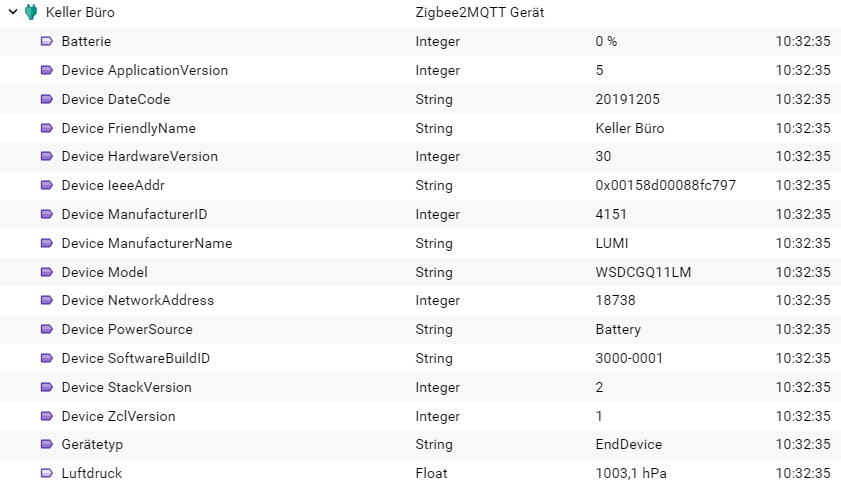Select the Device NetworkAddress entry
The image size is (841, 485).
pos(420,300)
